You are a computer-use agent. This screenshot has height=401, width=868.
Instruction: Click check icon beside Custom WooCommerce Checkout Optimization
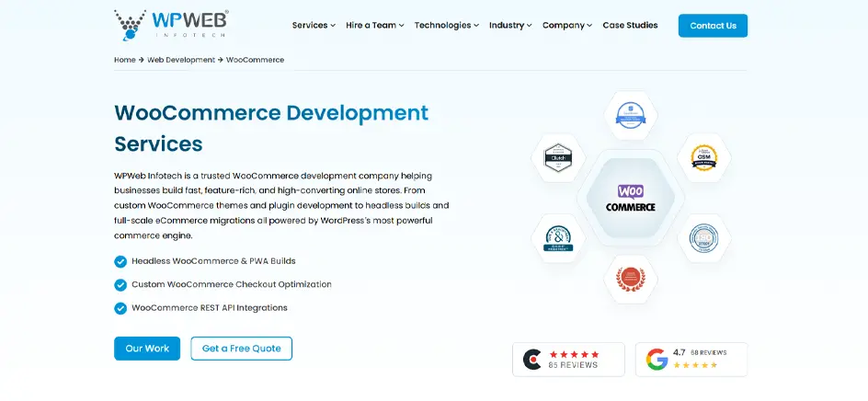click(120, 285)
